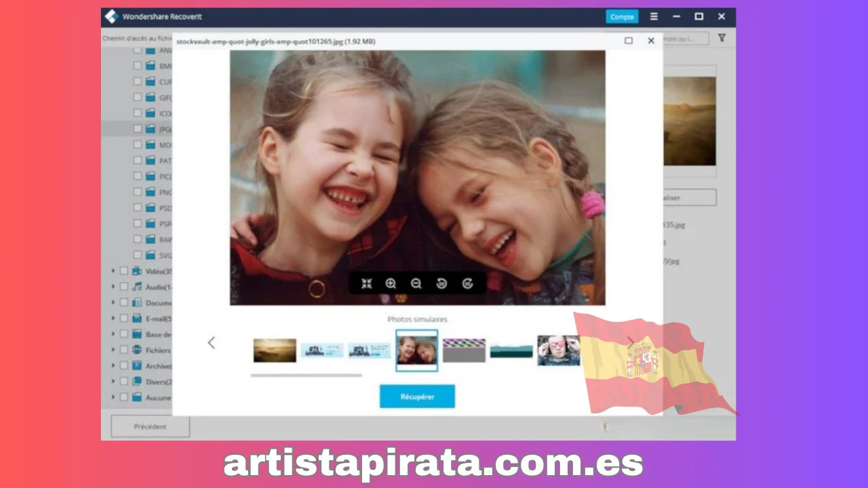Viewport: 868px width, 488px height.
Task: Expand the Archive category
Action: pyautogui.click(x=113, y=365)
